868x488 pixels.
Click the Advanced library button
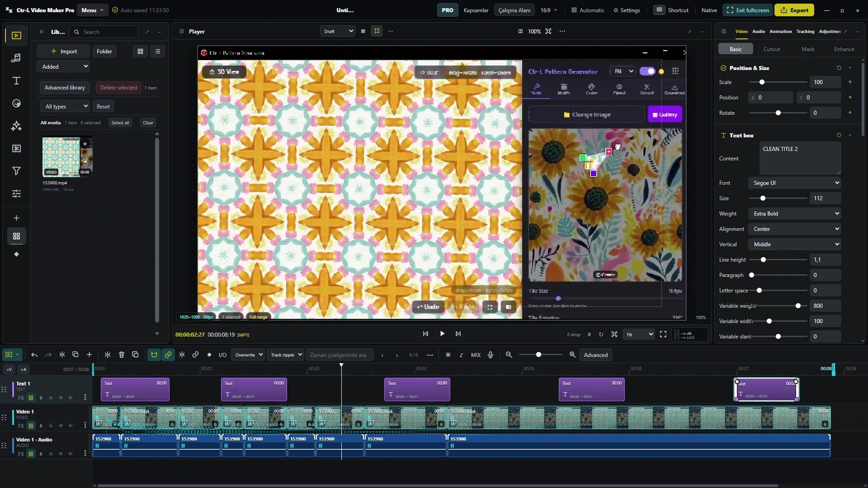(x=65, y=88)
